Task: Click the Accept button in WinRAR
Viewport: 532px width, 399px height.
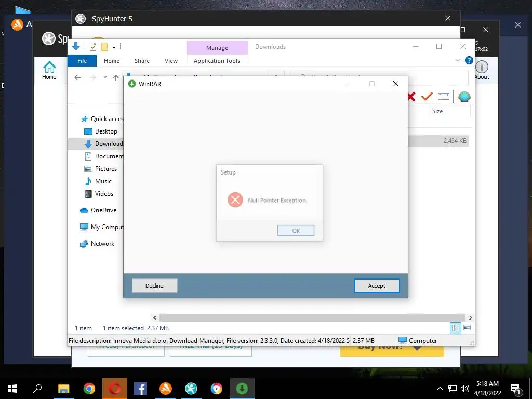Action: 377,286
